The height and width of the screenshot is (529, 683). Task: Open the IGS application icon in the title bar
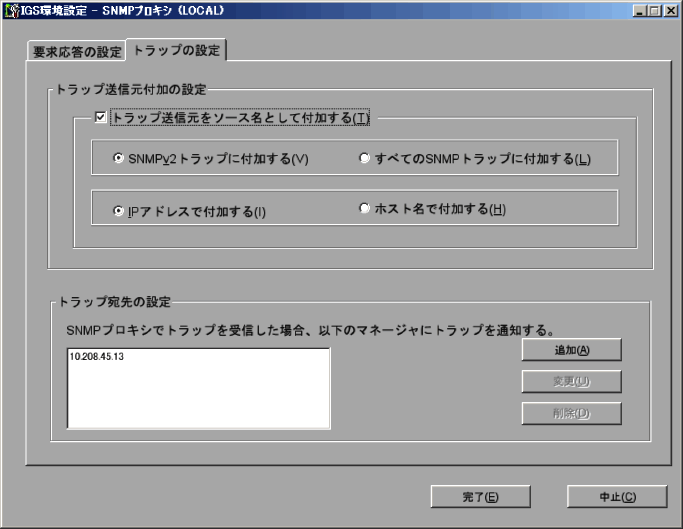pos(11,10)
